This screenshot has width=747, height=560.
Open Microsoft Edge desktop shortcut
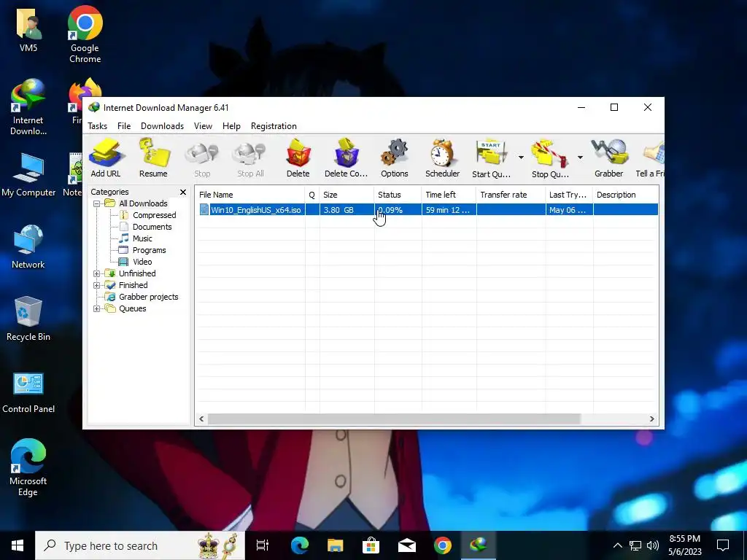tap(28, 467)
